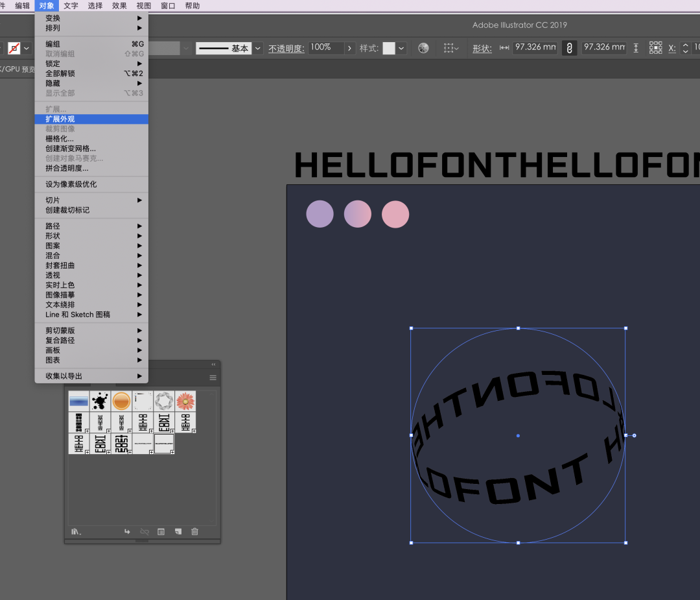Open Symbol Options in the Symbols panel

[x=161, y=532]
